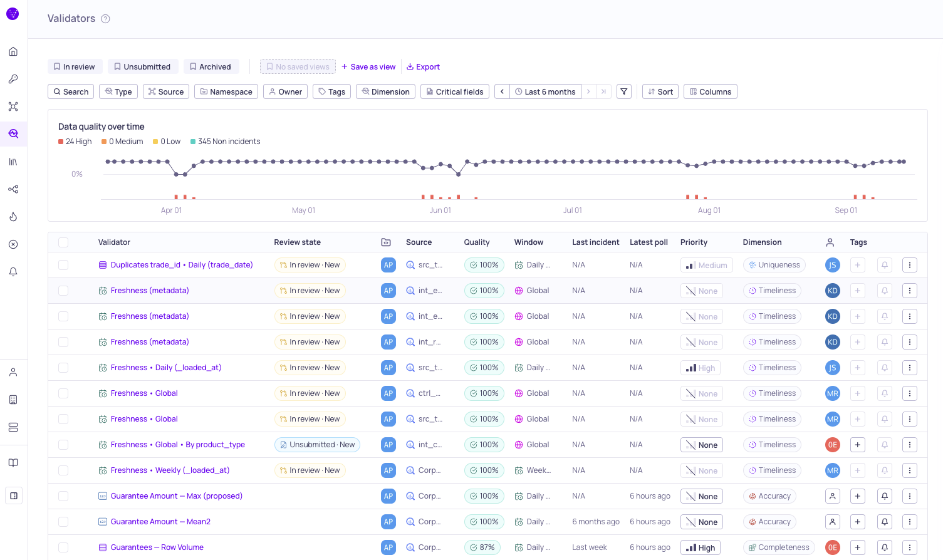The height and width of the screenshot is (560, 943).
Task: Open the home icon in sidebar
Action: [13, 51]
